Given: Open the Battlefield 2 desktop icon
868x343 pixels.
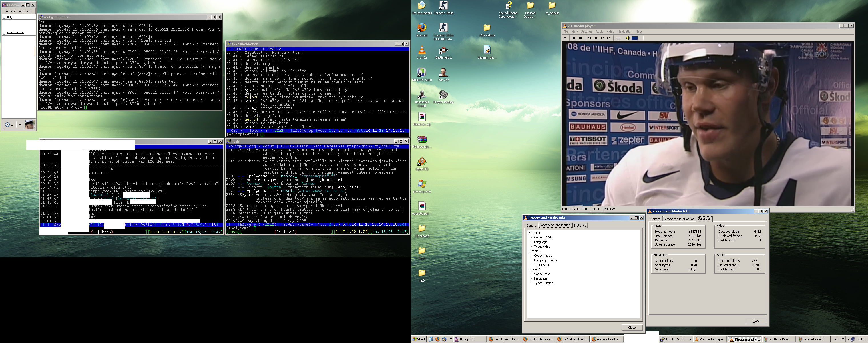Looking at the screenshot, I should [443, 51].
